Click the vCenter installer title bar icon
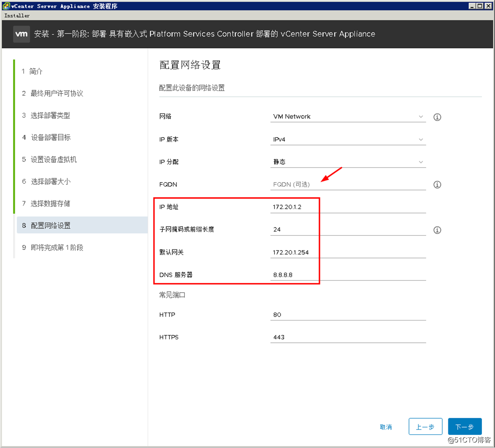 click(x=6, y=6)
